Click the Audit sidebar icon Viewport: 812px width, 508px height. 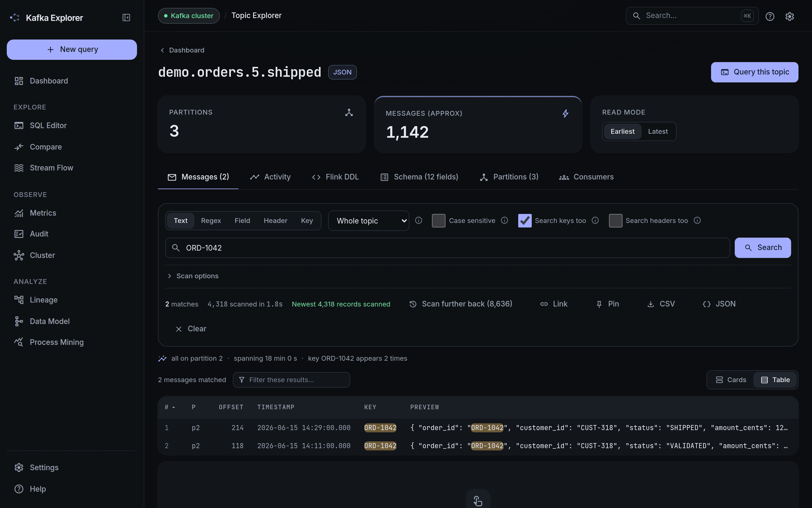point(19,234)
